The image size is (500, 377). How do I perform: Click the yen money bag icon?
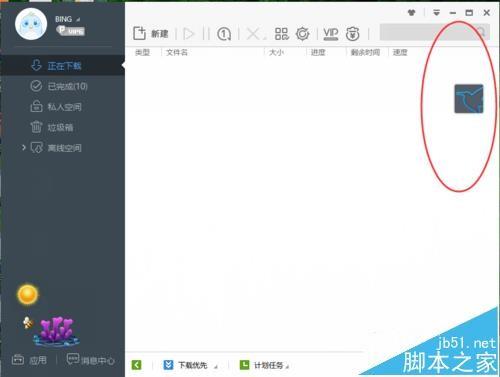click(x=352, y=34)
